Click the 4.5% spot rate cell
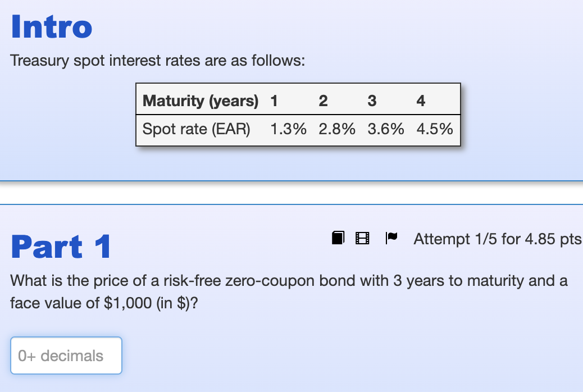This screenshot has width=583, height=392. click(x=435, y=129)
